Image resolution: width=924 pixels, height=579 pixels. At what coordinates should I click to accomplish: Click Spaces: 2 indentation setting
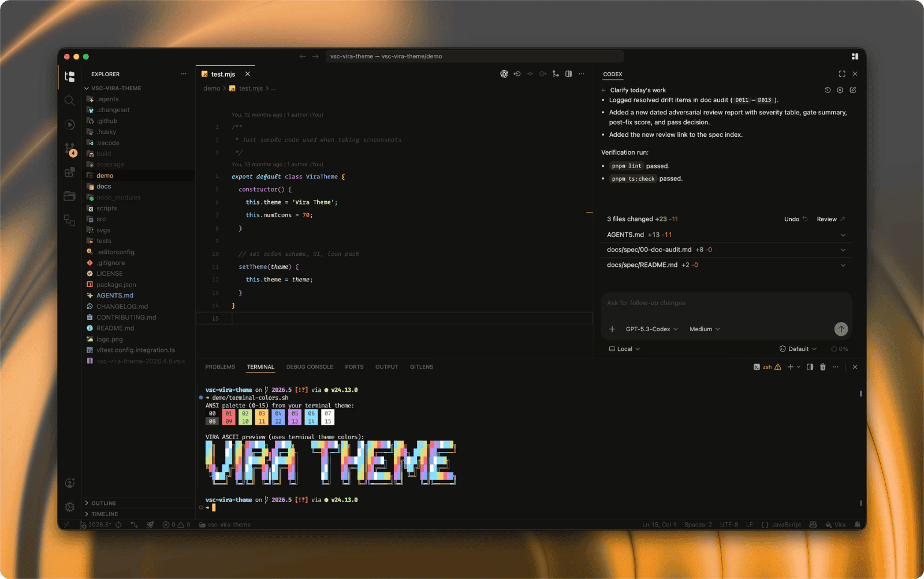[x=698, y=525]
